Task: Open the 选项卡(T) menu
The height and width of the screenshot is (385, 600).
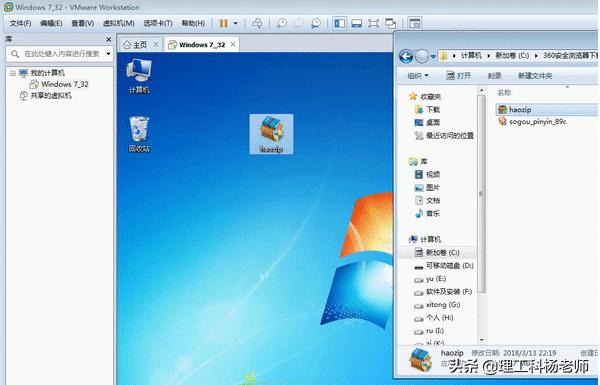Action: tap(158, 23)
